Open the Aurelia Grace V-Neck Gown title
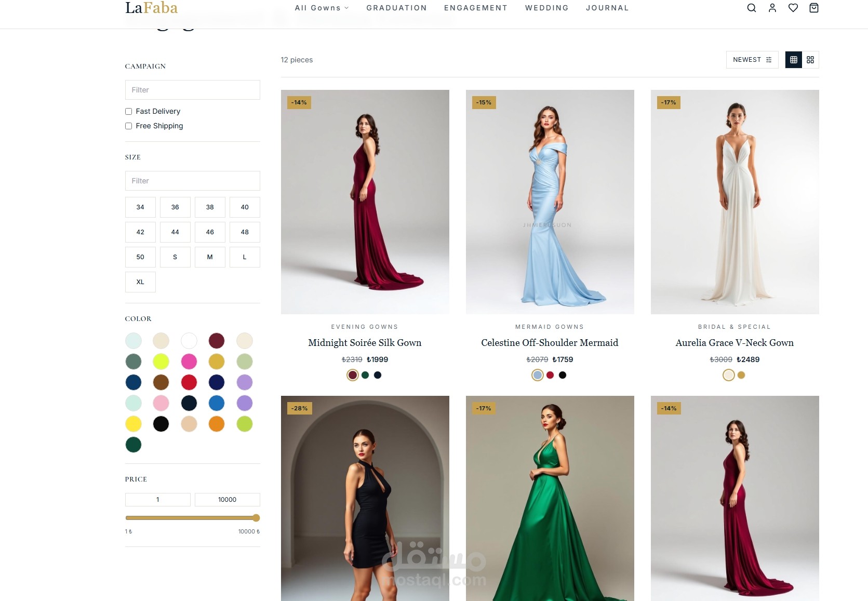Image resolution: width=868 pixels, height=601 pixels. tap(735, 343)
